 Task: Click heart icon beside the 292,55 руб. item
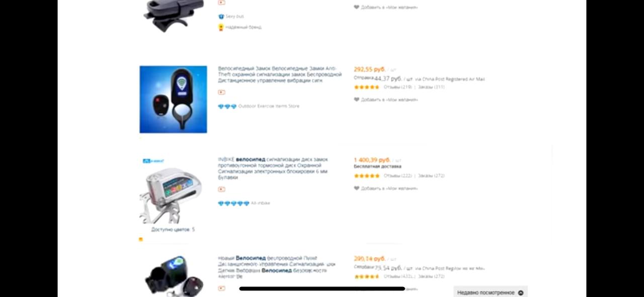click(356, 100)
